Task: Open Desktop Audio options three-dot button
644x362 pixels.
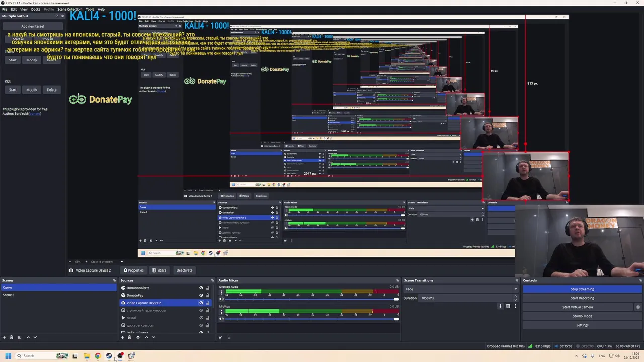Action: tap(221, 292)
